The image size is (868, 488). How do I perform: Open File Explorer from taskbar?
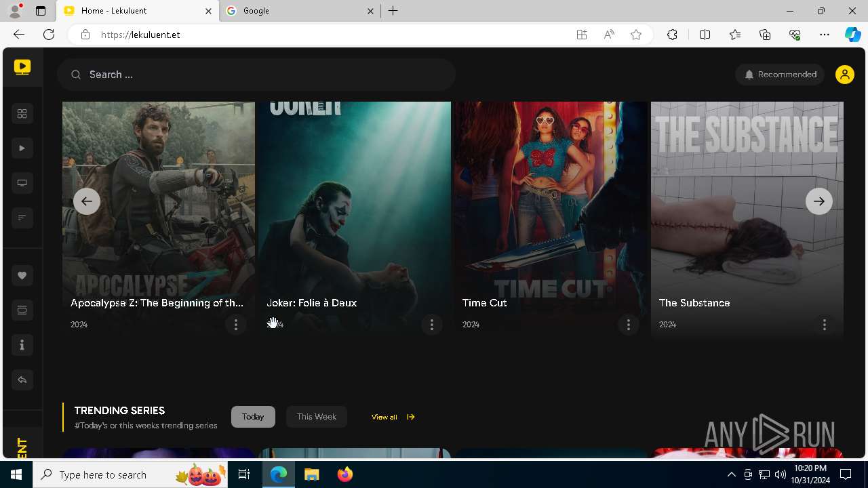311,474
